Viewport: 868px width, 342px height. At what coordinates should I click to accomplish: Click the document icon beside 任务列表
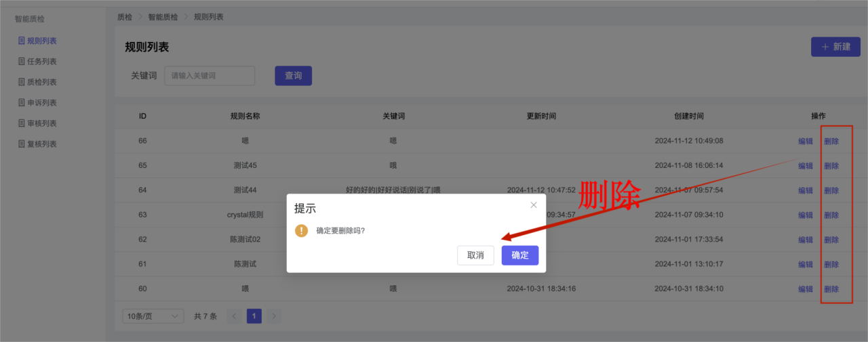22,62
